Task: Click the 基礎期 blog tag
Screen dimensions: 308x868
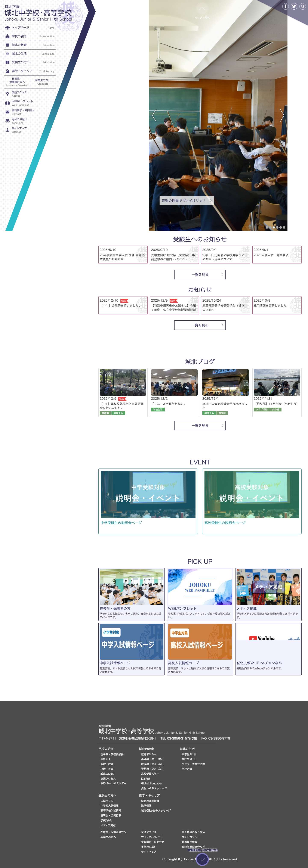Action: pos(105,413)
